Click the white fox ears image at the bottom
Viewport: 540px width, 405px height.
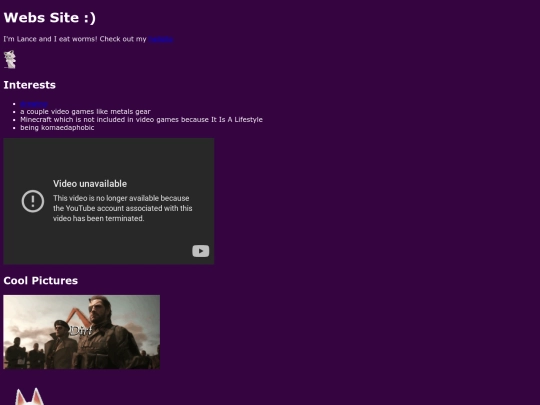pyautogui.click(x=30, y=397)
